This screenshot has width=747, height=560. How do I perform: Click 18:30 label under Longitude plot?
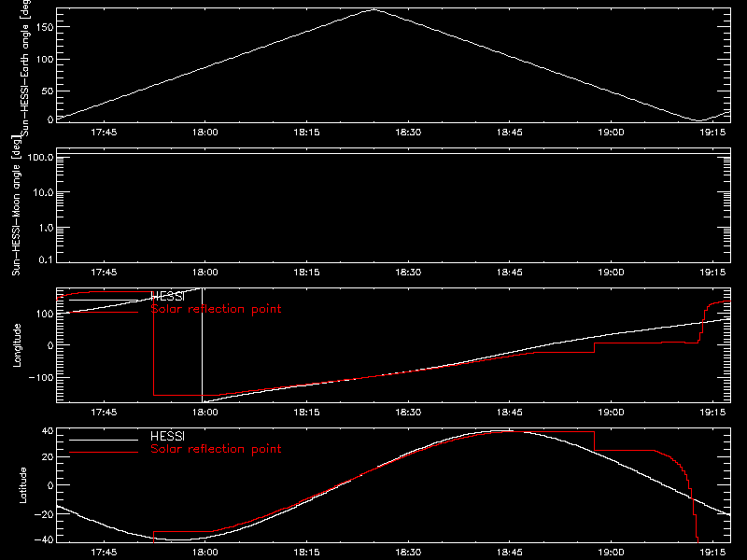(408, 412)
